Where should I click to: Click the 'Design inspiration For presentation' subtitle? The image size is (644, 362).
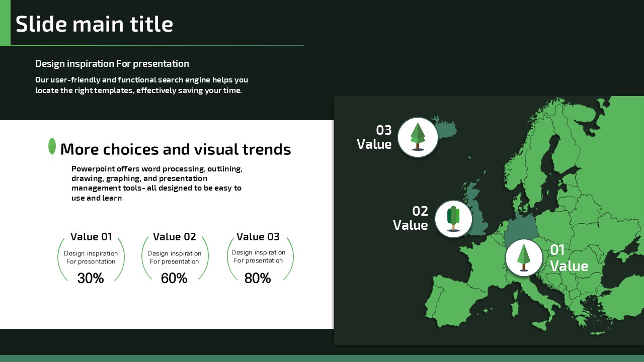[x=112, y=63]
